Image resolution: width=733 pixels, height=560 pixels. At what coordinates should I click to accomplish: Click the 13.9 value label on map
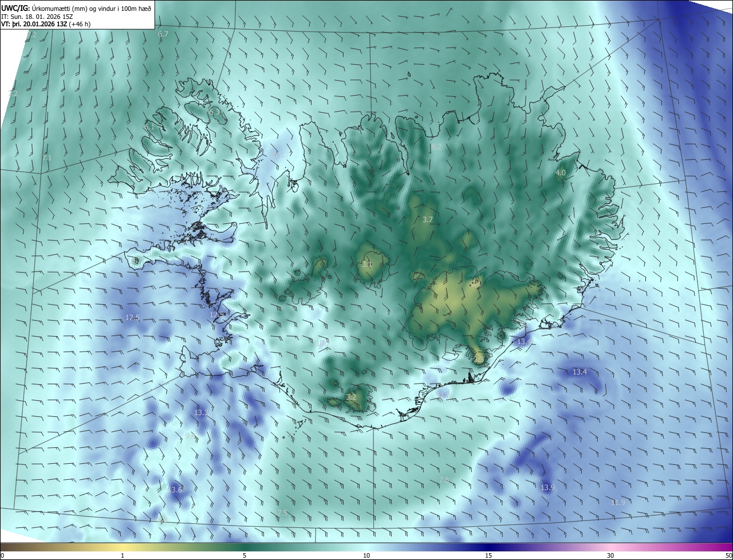547,487
